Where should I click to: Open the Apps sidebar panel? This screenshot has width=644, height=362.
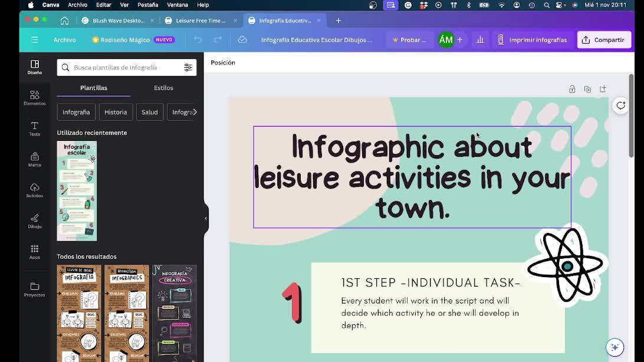(34, 252)
